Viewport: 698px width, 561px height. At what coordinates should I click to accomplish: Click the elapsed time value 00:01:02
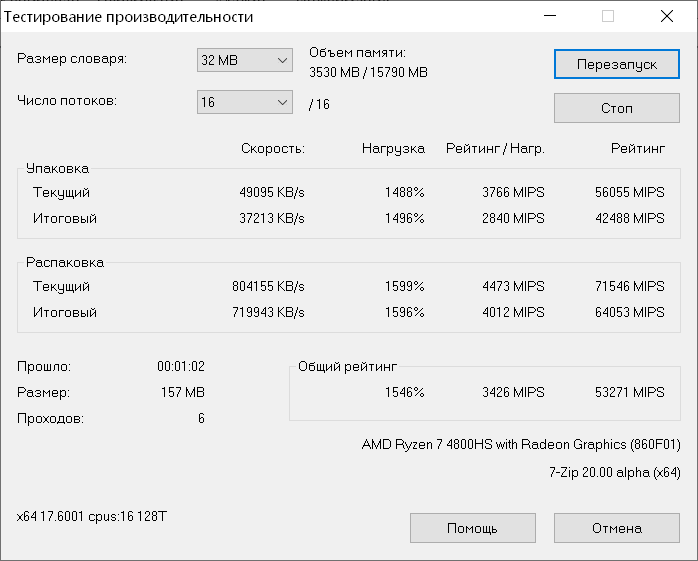tap(181, 366)
